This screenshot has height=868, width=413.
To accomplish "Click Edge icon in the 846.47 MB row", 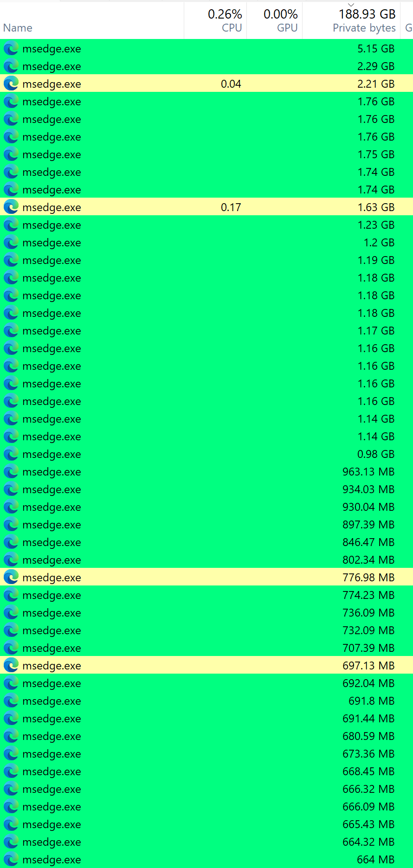I will point(11,542).
